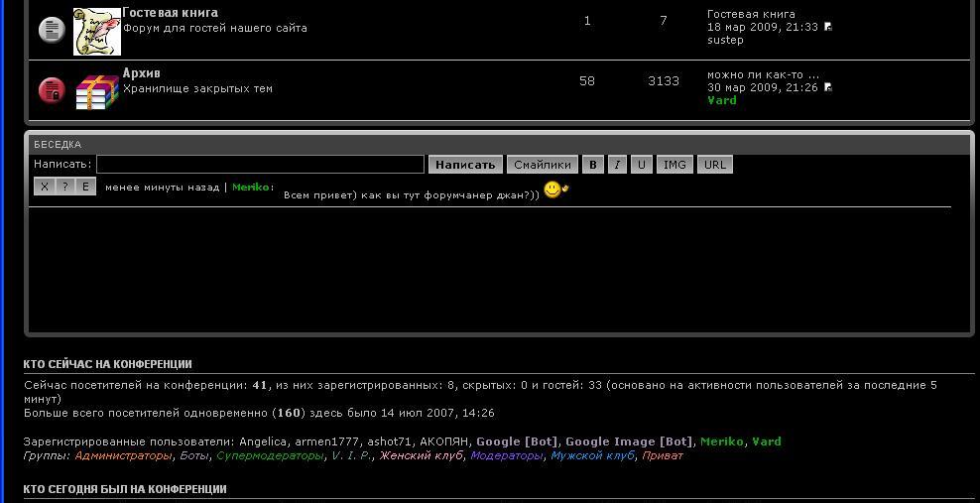Toggle underline with the U chat button
Viewport: 980px width, 503px height.
click(x=642, y=165)
